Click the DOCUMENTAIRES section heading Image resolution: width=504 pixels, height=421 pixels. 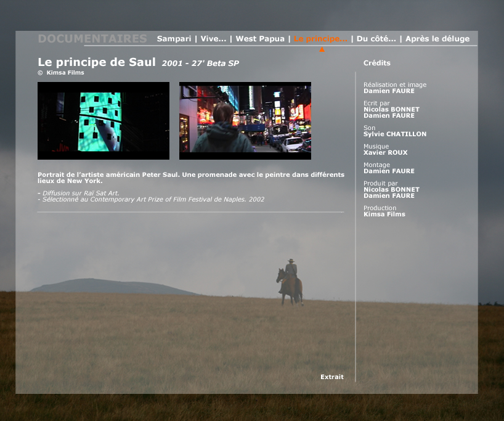click(x=92, y=39)
